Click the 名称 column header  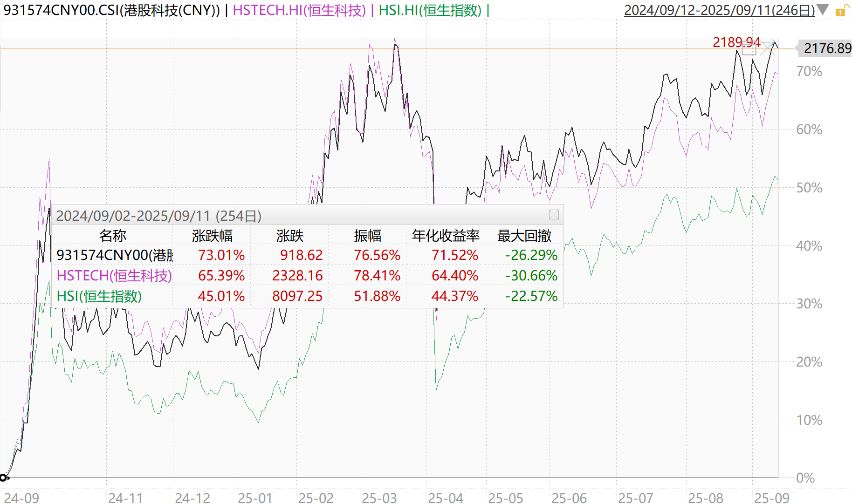click(112, 236)
